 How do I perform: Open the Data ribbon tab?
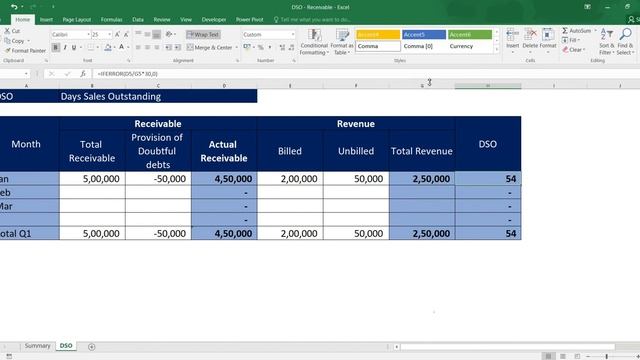tap(138, 20)
